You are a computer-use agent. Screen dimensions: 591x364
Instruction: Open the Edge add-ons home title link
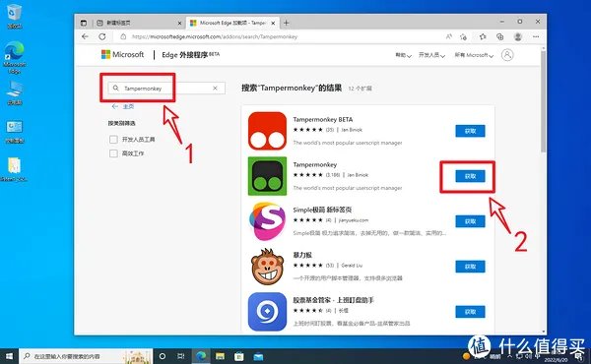(191, 55)
